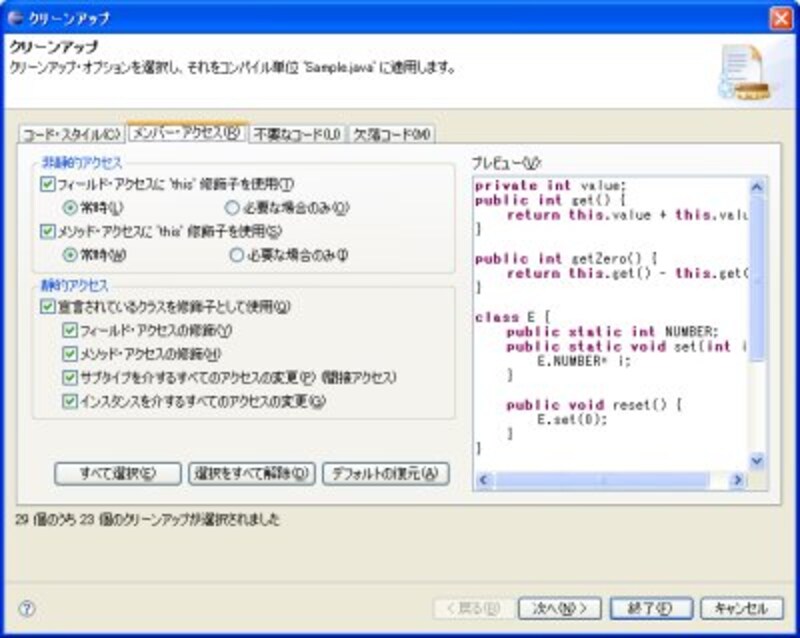Toggle フィールド・アクセスに 'this' 修飾子を使用 checkbox
Screen dimensions: 800x638
(48, 185)
